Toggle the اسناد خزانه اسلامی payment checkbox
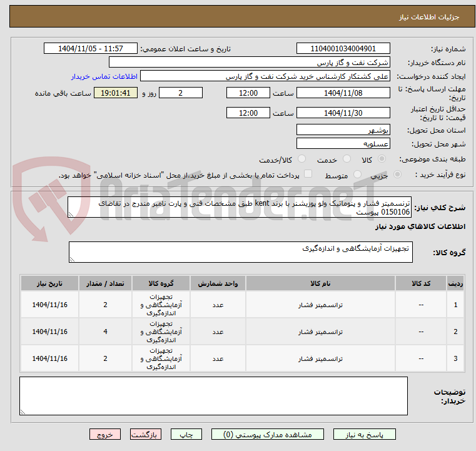The height and width of the screenshot is (451, 476). point(308,174)
